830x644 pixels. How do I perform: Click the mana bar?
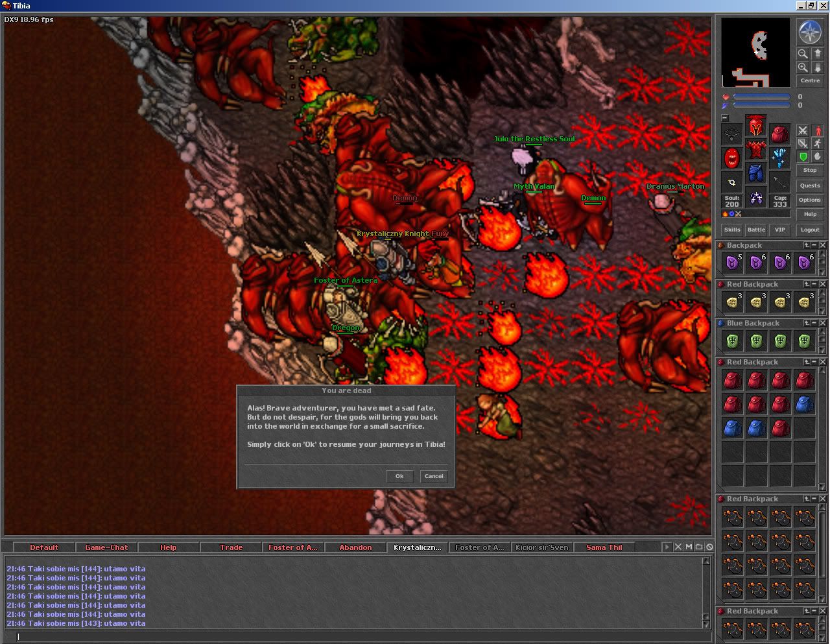coord(761,105)
